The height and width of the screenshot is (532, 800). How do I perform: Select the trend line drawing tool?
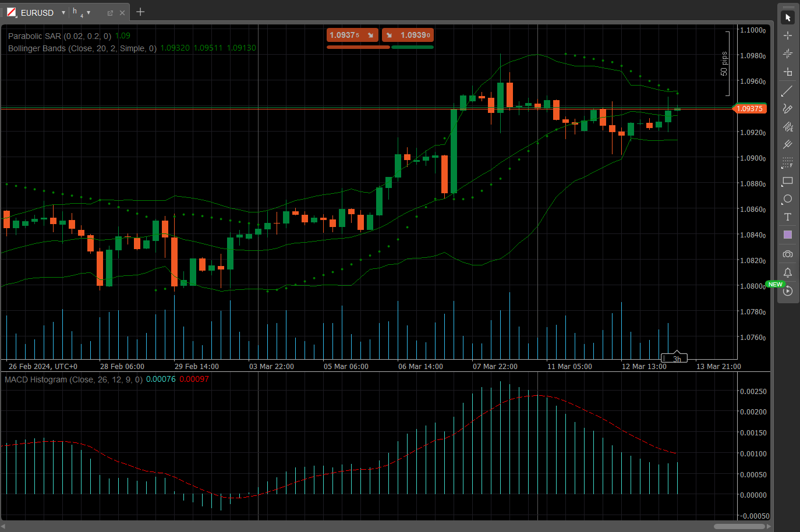[788, 91]
